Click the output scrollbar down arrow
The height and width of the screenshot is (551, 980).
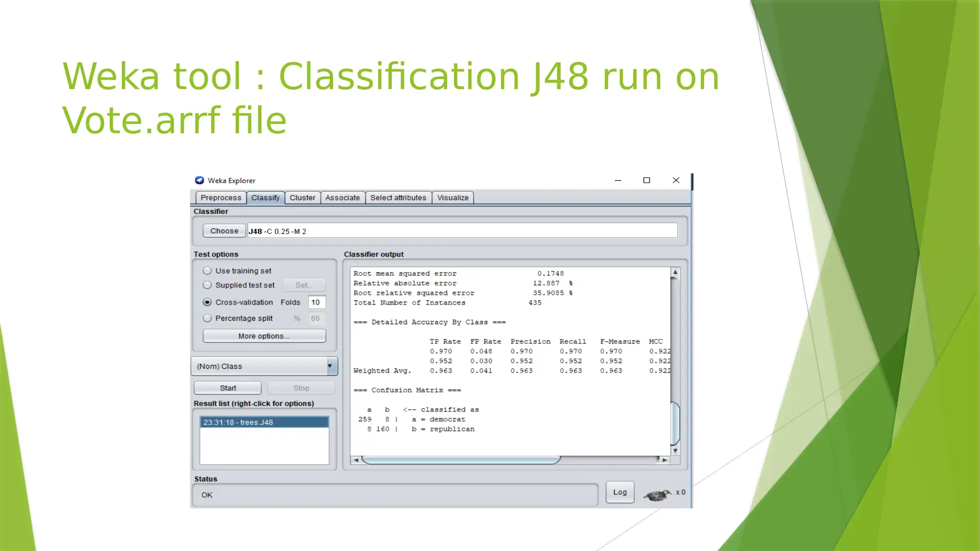pyautogui.click(x=675, y=451)
